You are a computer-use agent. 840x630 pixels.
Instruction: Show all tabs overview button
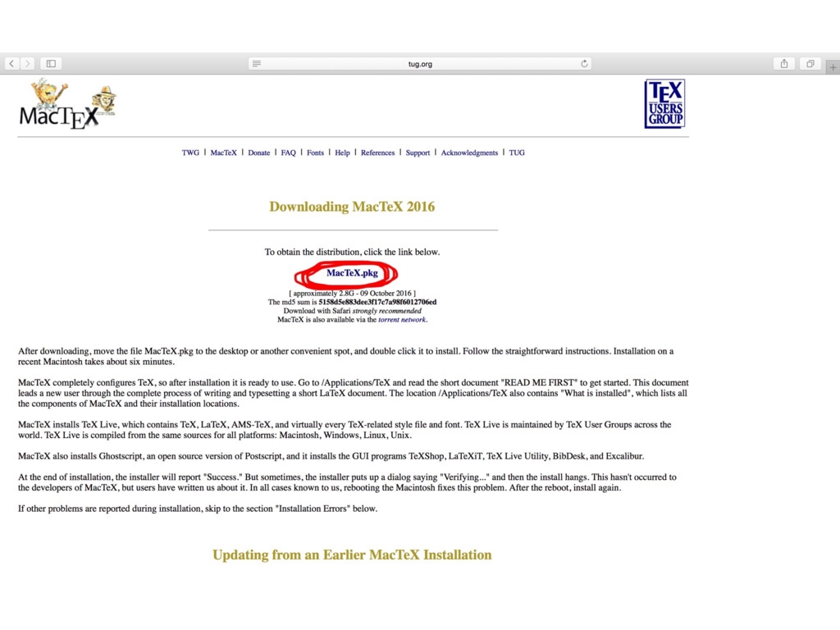pyautogui.click(x=810, y=63)
